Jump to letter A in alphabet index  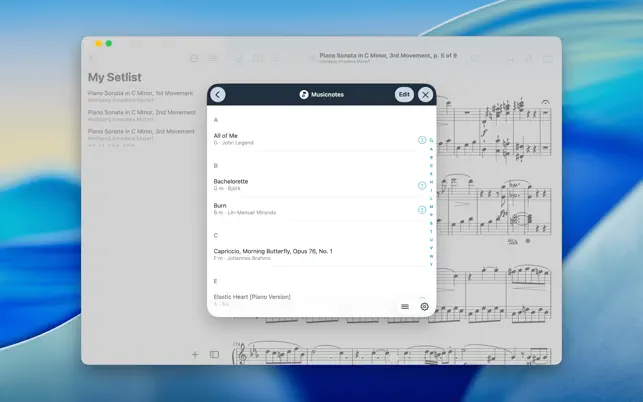pyautogui.click(x=431, y=149)
